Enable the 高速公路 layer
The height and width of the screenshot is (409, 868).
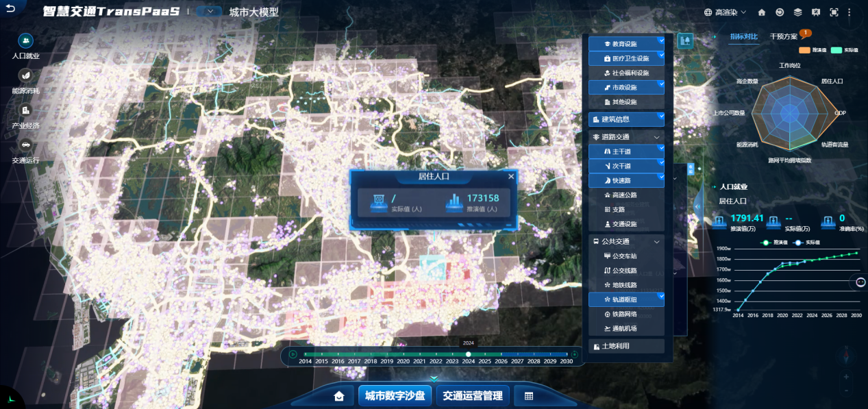[x=624, y=195]
